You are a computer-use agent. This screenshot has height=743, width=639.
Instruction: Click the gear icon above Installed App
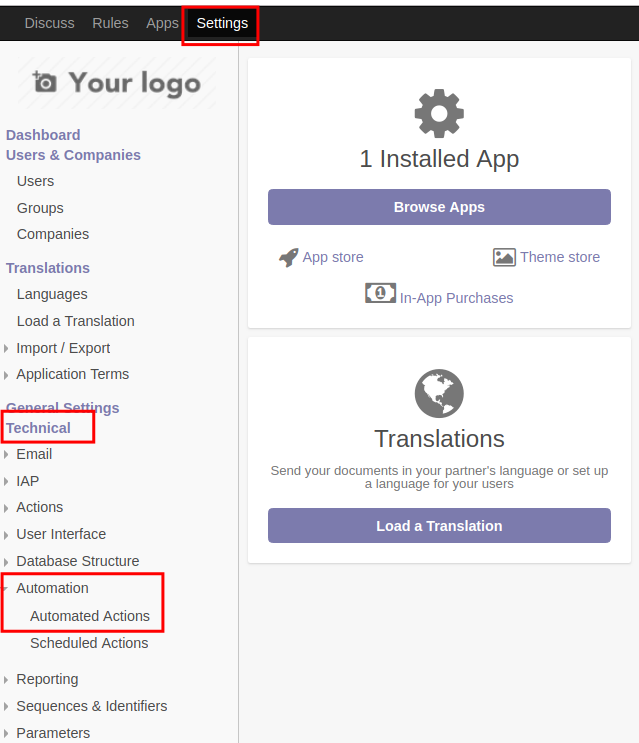pyautogui.click(x=439, y=114)
